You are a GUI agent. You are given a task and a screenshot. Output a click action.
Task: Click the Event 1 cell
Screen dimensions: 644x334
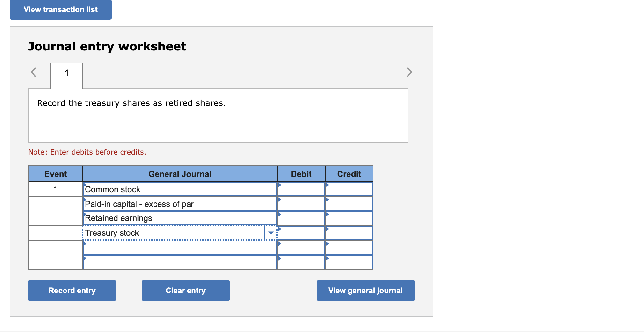55,189
